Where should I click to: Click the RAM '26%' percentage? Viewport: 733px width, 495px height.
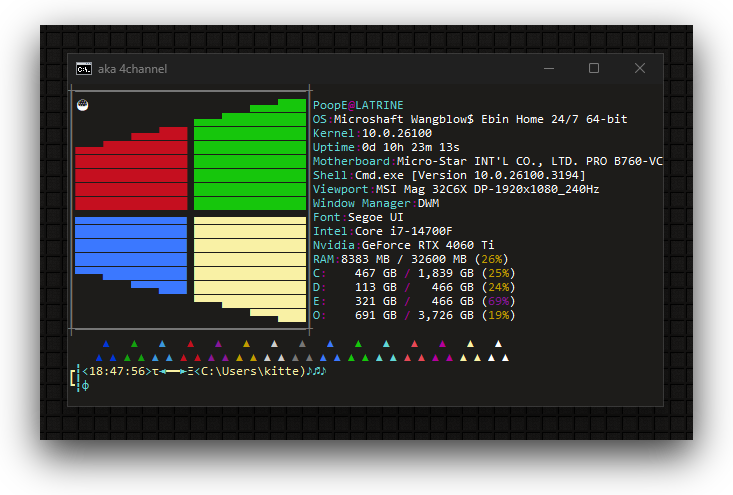tap(491, 259)
